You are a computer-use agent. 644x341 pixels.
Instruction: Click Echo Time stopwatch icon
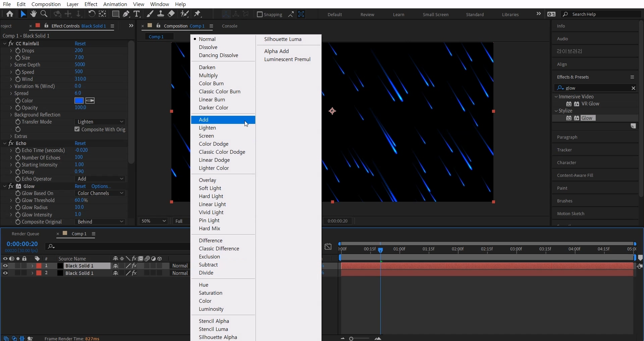pyautogui.click(x=18, y=150)
